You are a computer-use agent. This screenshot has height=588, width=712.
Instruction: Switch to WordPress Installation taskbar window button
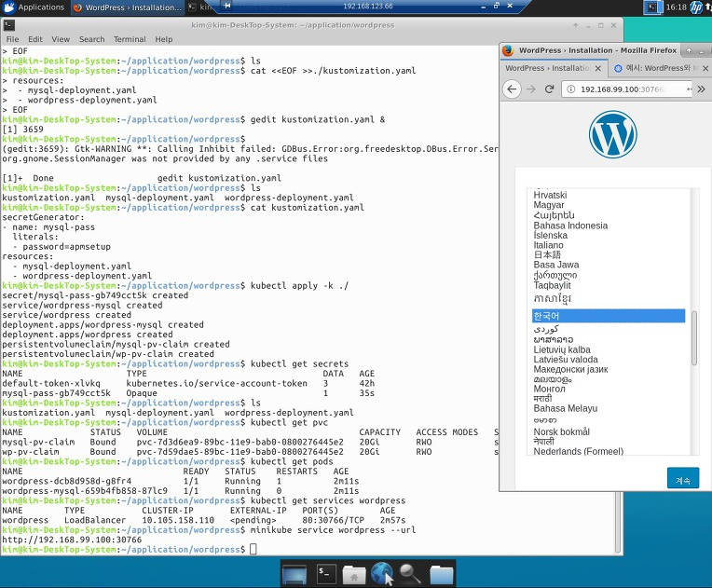pyautogui.click(x=127, y=7)
